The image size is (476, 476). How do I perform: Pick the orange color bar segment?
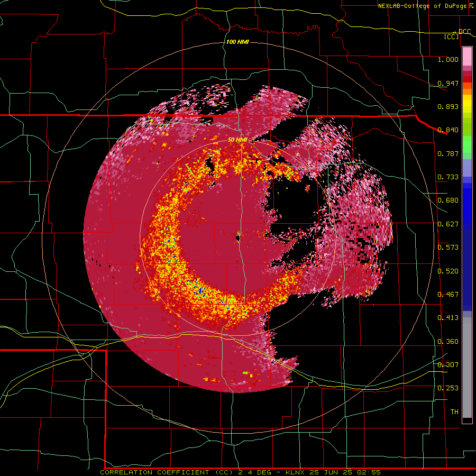tap(467, 91)
